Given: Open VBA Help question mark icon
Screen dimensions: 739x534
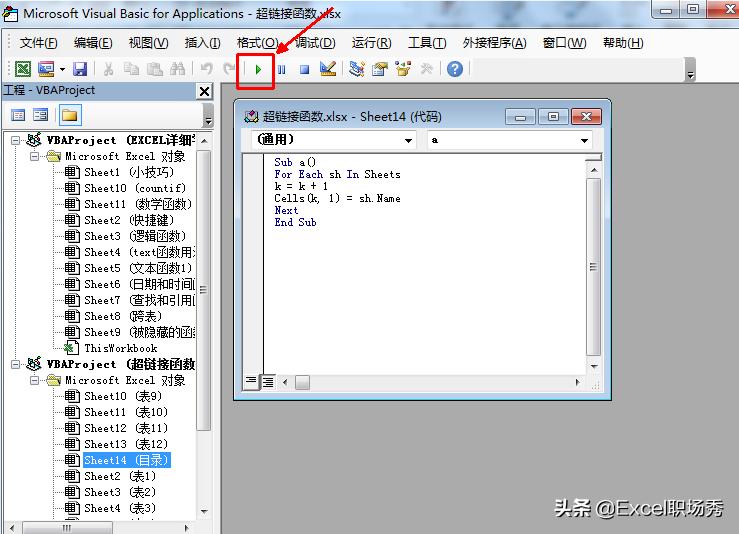Looking at the screenshot, I should (455, 69).
